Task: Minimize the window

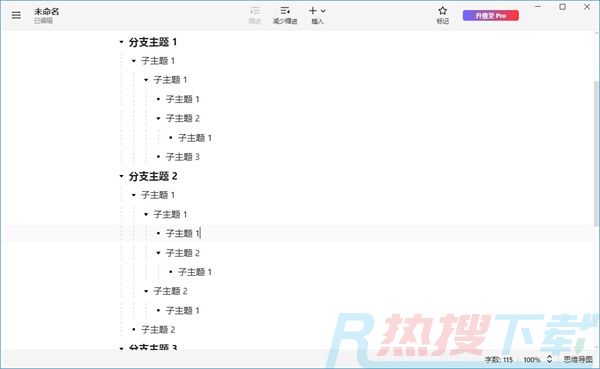Action: point(538,7)
